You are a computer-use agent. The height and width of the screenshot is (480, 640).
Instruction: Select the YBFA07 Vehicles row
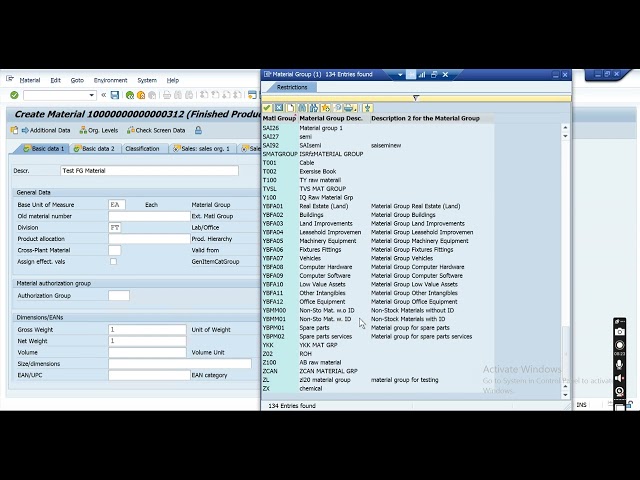pyautogui.click(x=378, y=258)
